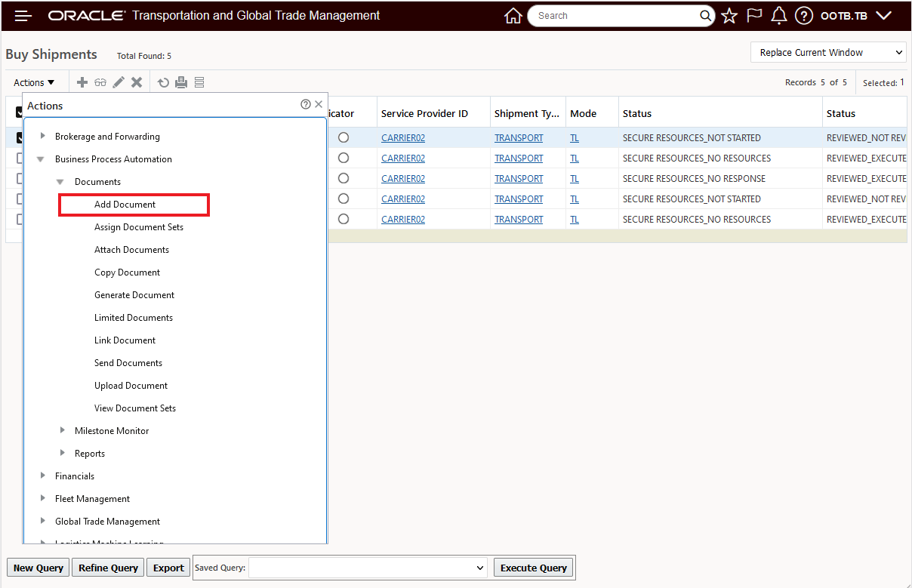Open TRANSPORT link in NO RESPONSE row
The image size is (912, 588).
pyautogui.click(x=519, y=179)
